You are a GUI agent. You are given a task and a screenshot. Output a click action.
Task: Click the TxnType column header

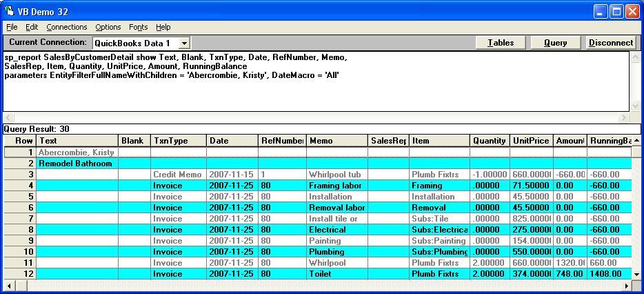click(179, 141)
